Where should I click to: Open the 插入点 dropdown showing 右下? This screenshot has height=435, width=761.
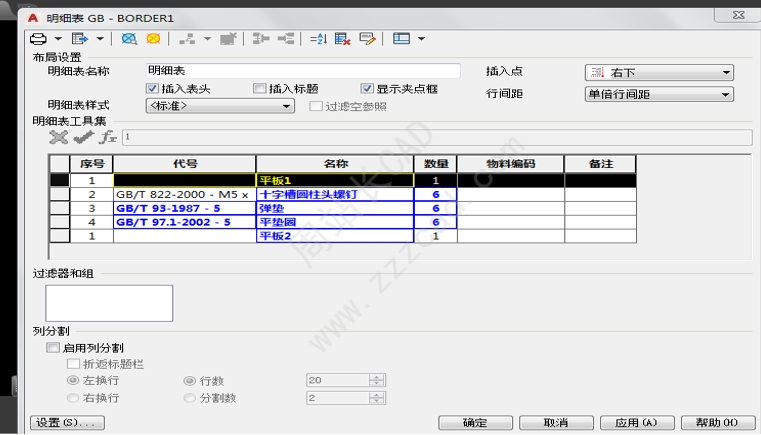pyautogui.click(x=659, y=73)
